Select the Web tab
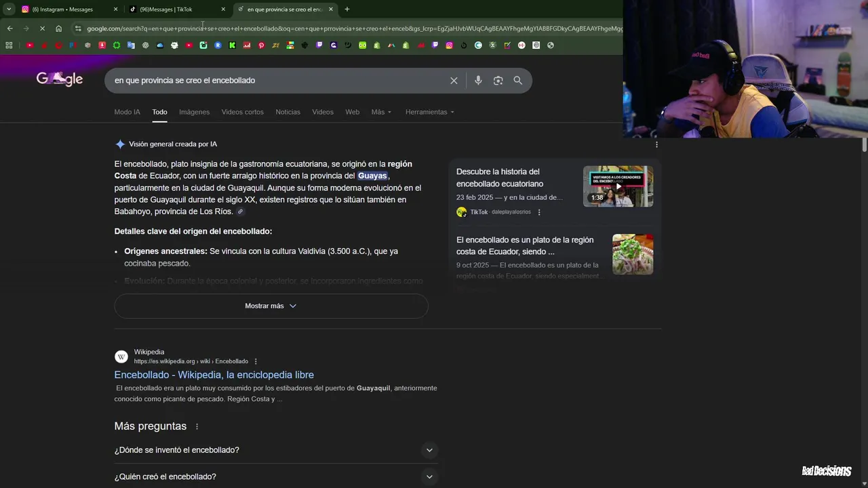This screenshot has height=488, width=868. point(353,112)
